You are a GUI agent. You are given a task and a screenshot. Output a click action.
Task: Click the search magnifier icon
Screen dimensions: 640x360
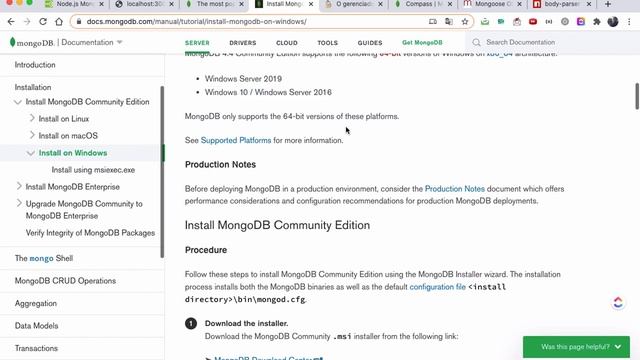(476, 42)
